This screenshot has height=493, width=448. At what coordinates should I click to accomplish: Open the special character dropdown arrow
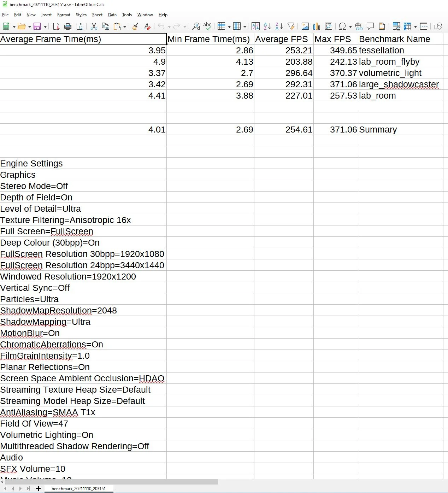coord(350,27)
